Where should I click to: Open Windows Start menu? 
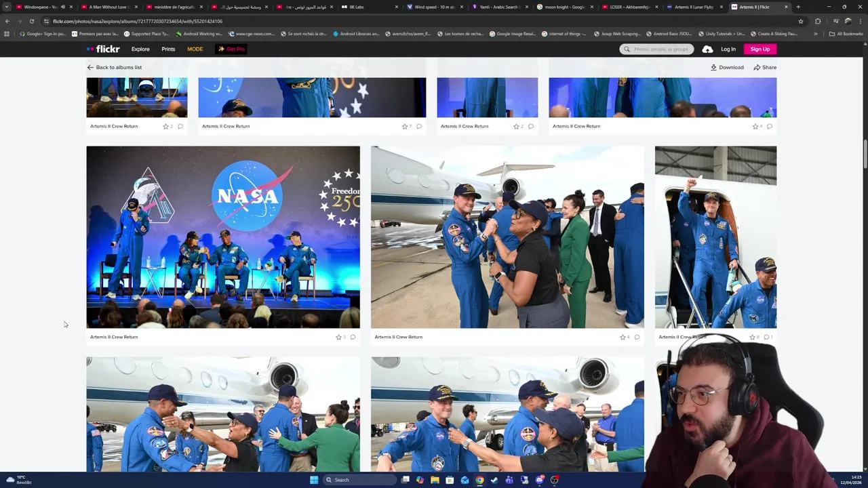coord(313,480)
